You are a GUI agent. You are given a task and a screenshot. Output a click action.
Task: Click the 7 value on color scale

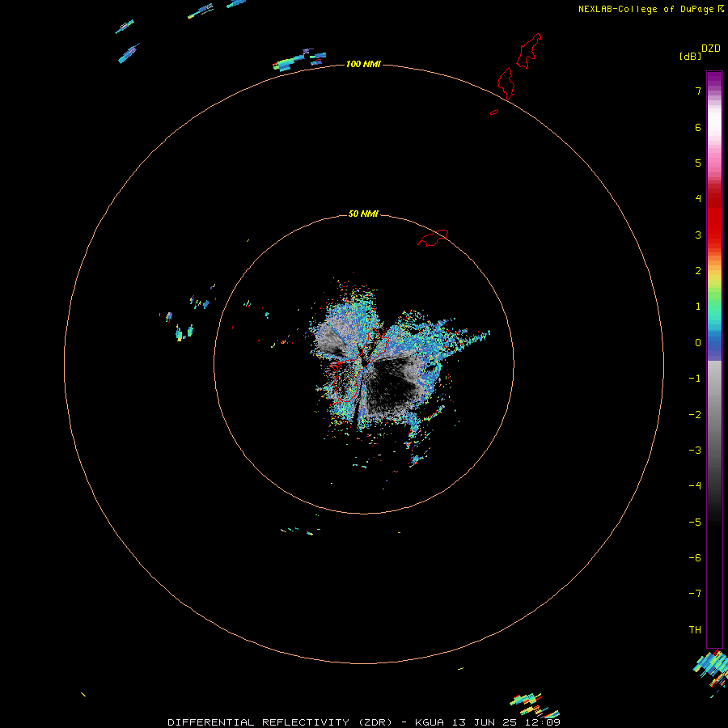[698, 91]
